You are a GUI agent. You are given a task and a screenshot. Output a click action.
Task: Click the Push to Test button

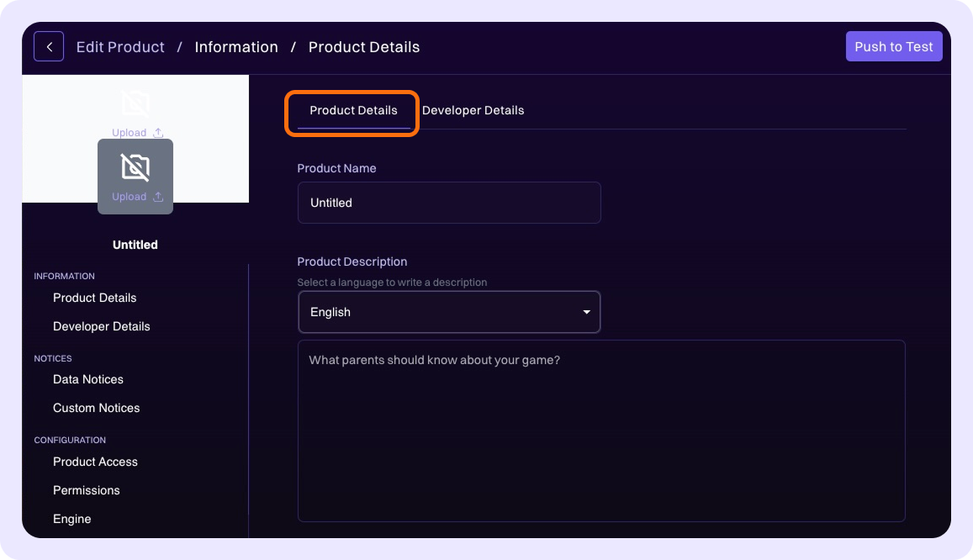click(894, 46)
